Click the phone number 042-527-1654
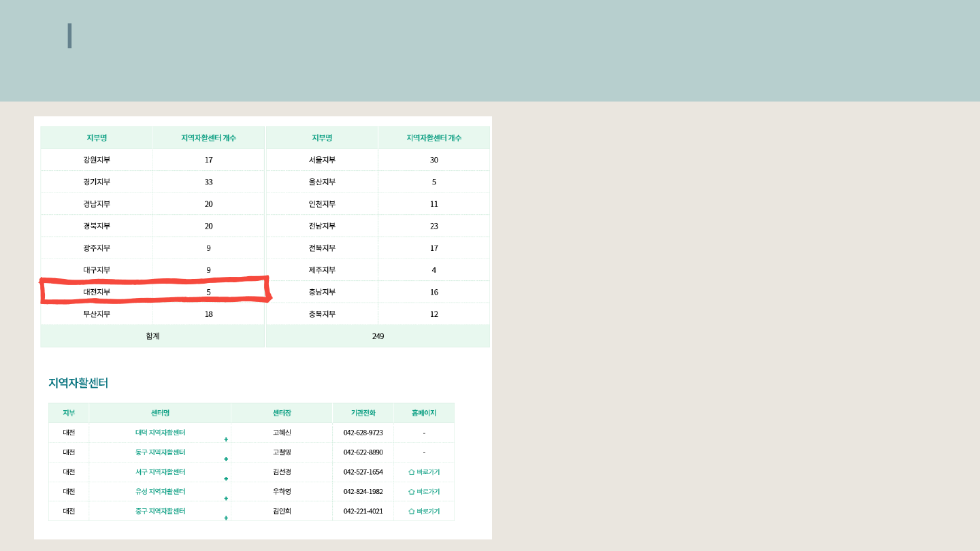The height and width of the screenshot is (551, 980). (x=363, y=472)
